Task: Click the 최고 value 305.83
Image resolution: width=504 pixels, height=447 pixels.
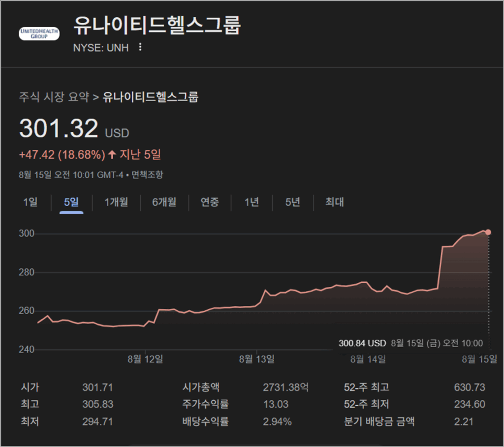Action: tap(98, 404)
